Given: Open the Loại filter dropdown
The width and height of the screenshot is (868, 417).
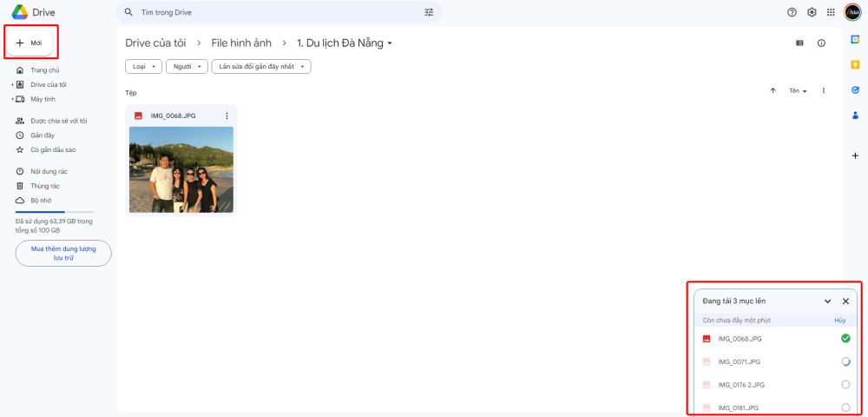Looking at the screenshot, I should point(143,66).
